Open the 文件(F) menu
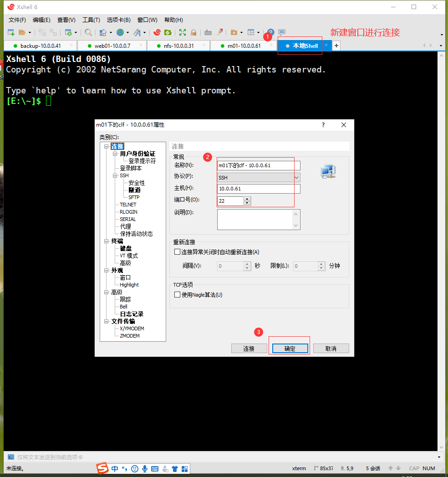448x477 pixels. (x=17, y=20)
